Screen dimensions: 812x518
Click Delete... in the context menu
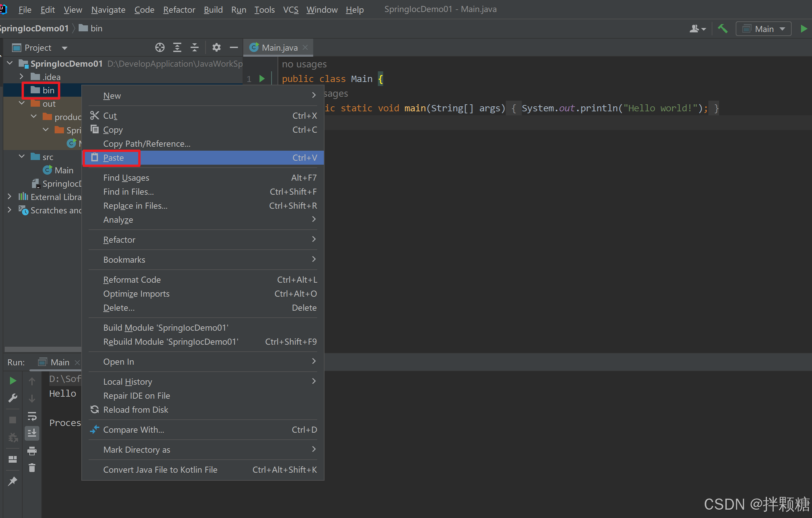119,308
